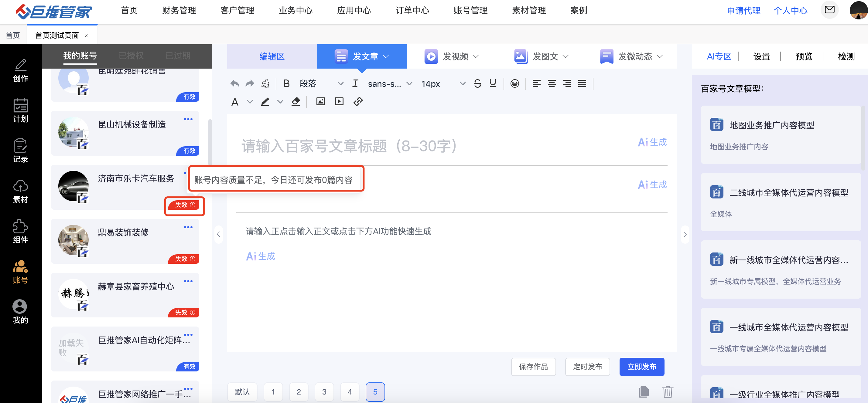
Task: Select the 地图业务推广内容模型 card
Action: [x=781, y=135]
